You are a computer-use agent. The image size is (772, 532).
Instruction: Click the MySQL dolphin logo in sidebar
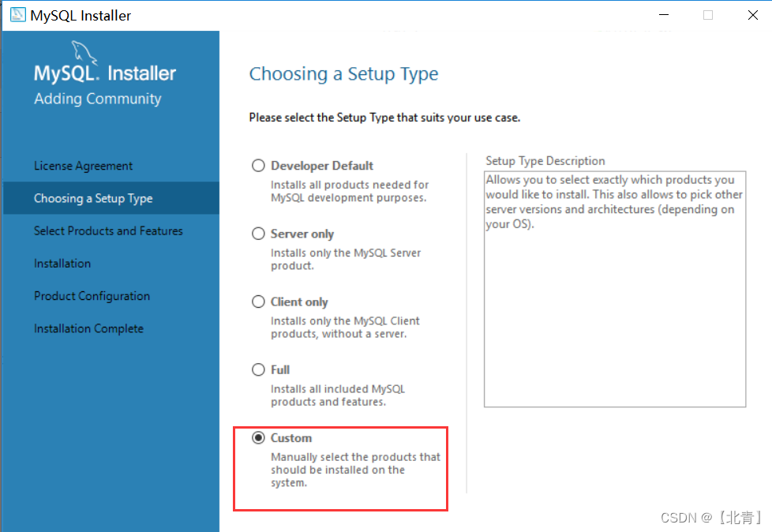84,52
